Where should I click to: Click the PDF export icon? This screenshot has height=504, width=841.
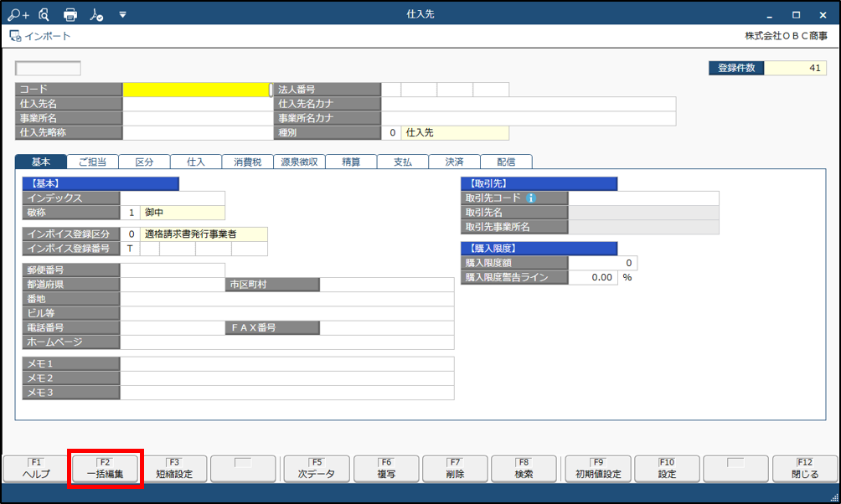click(x=96, y=14)
